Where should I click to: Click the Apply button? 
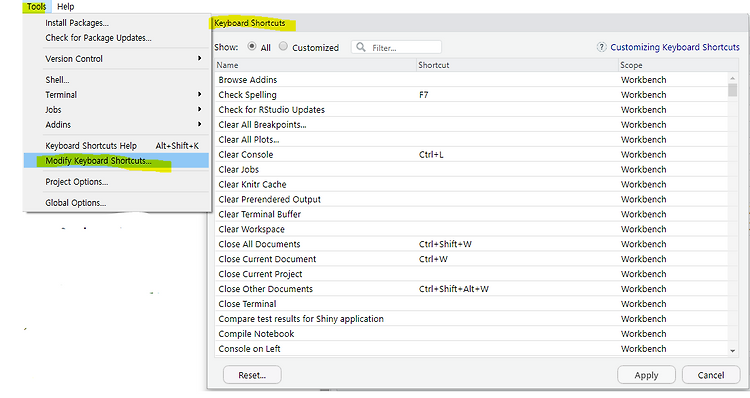pyautogui.click(x=646, y=375)
